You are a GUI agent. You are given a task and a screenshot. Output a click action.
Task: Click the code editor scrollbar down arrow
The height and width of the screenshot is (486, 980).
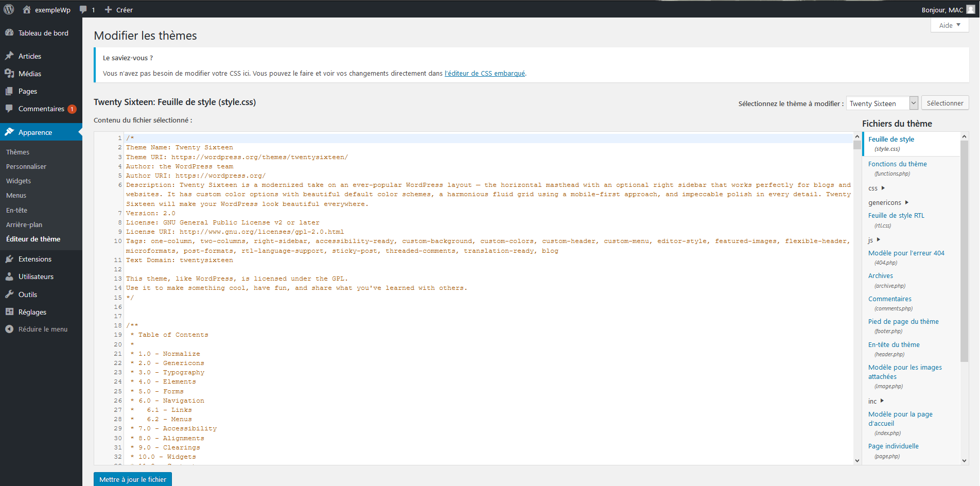tap(857, 461)
